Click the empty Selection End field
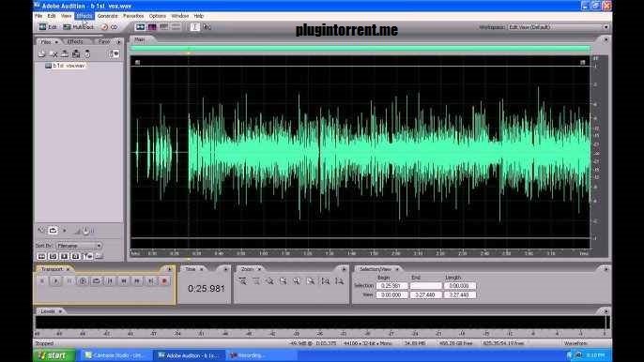Viewport: 644px width, 362px height. click(426, 286)
